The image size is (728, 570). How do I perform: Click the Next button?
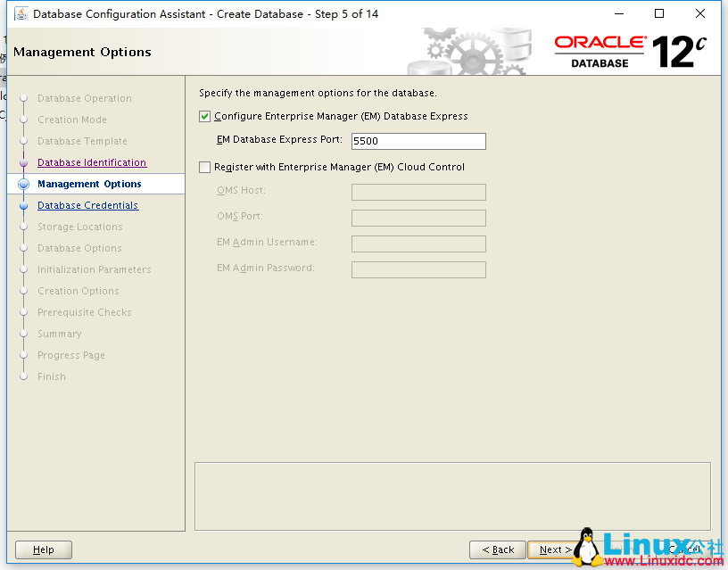click(552, 549)
